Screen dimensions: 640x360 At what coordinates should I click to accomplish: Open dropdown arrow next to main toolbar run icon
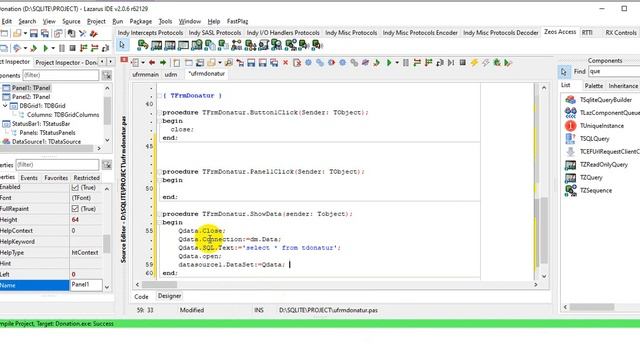click(53, 48)
